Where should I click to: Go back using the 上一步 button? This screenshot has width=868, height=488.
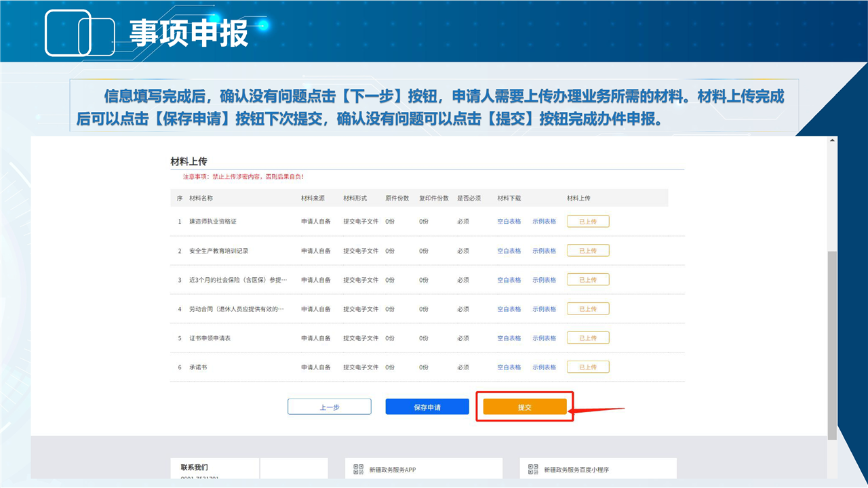[x=329, y=407]
